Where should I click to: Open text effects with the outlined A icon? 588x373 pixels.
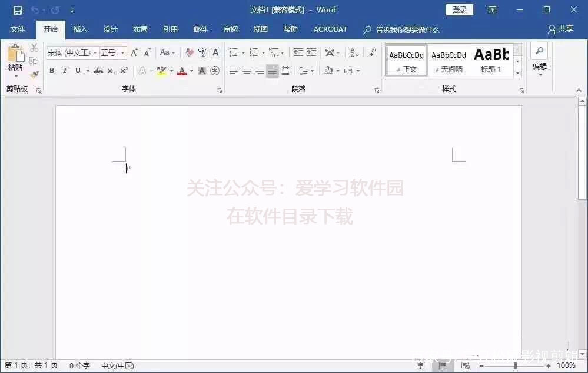coord(142,71)
